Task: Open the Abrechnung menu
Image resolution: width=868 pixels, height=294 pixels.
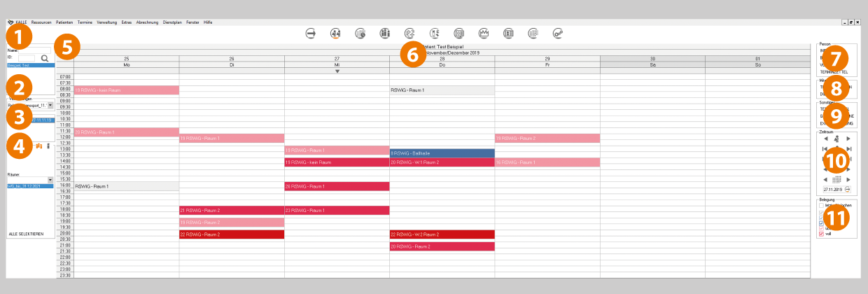Action: tap(147, 22)
